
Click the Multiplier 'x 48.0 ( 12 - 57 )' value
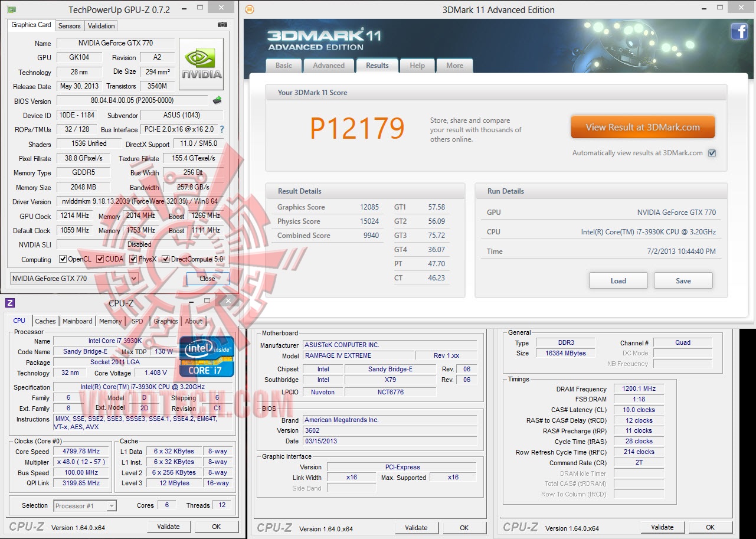point(81,462)
